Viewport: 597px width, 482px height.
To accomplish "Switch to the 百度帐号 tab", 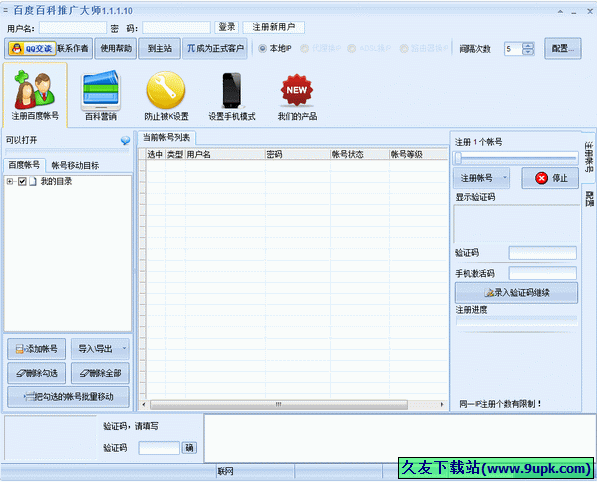I will click(x=24, y=165).
